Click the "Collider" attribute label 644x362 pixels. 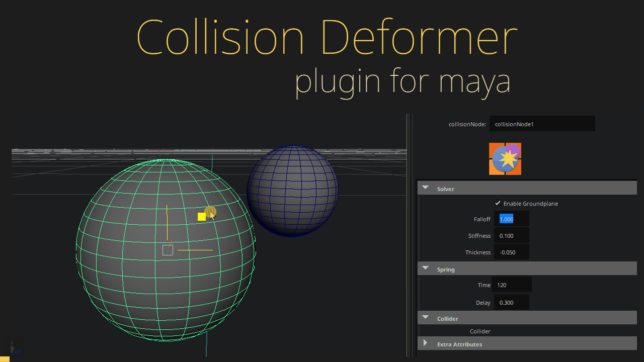[x=480, y=331]
